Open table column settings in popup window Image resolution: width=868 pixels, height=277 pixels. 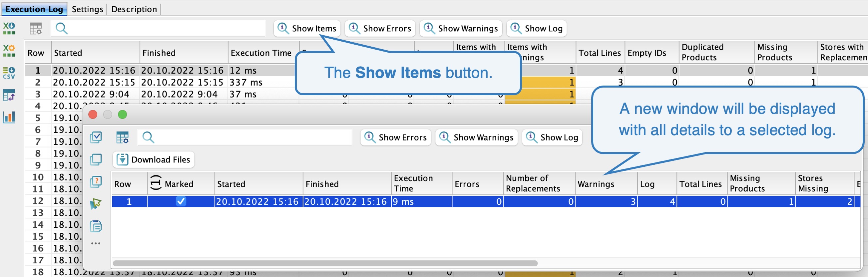point(122,138)
